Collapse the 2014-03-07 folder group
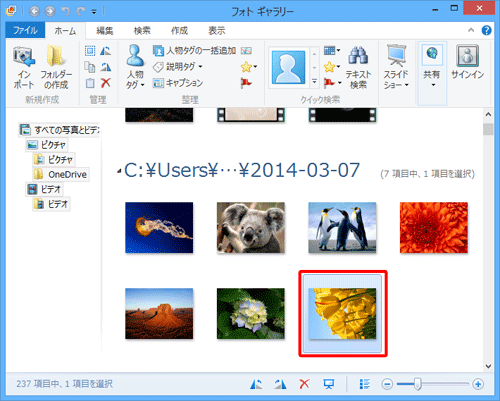This screenshot has height=401, width=500. coord(119,172)
